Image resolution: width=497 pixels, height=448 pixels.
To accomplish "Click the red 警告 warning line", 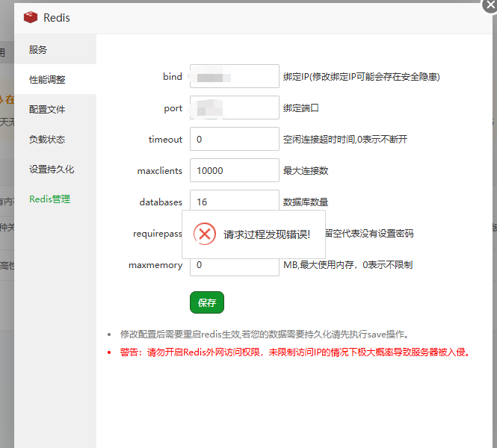I will [x=295, y=352].
